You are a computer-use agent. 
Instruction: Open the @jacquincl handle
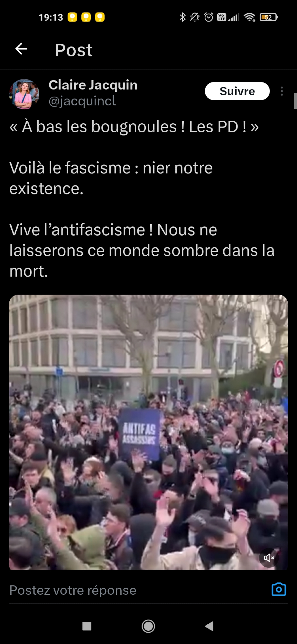pyautogui.click(x=82, y=101)
